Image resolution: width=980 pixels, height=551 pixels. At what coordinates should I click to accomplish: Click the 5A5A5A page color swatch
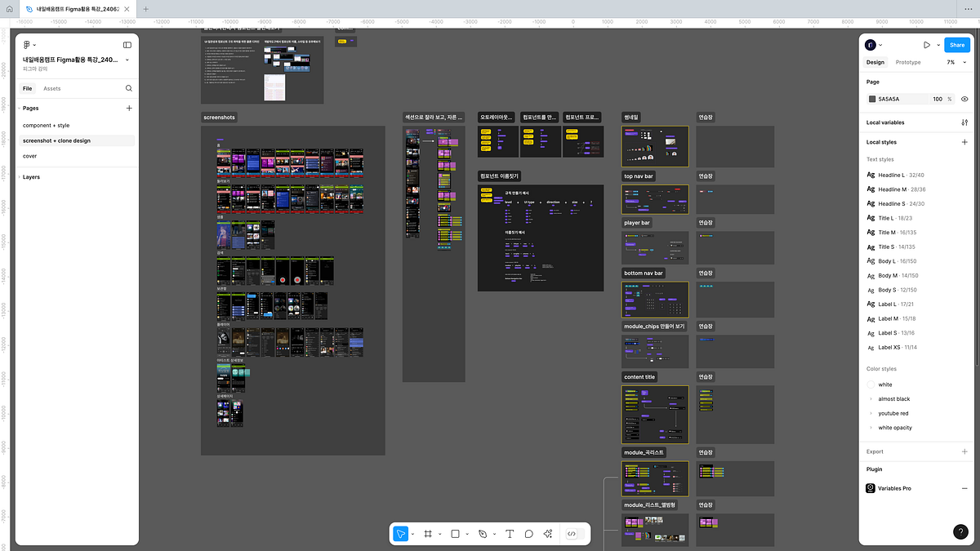pyautogui.click(x=872, y=99)
